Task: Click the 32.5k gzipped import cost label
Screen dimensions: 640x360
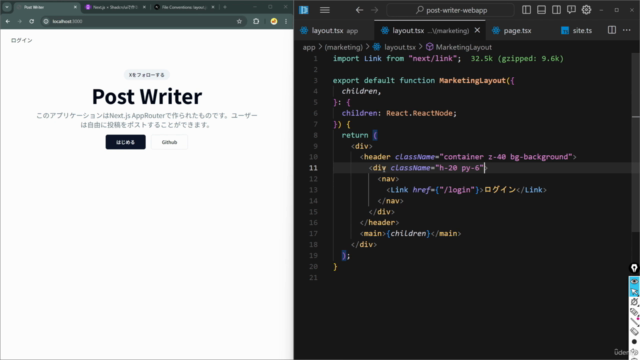Action: point(517,58)
